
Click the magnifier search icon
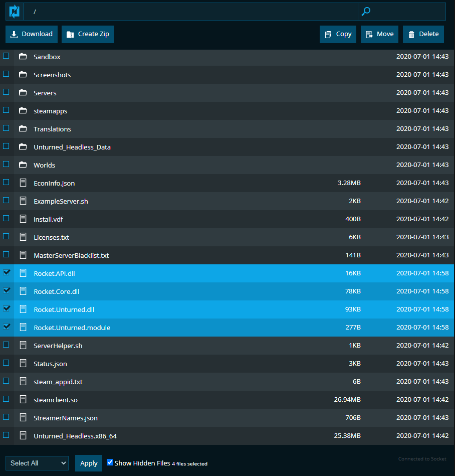tap(366, 11)
